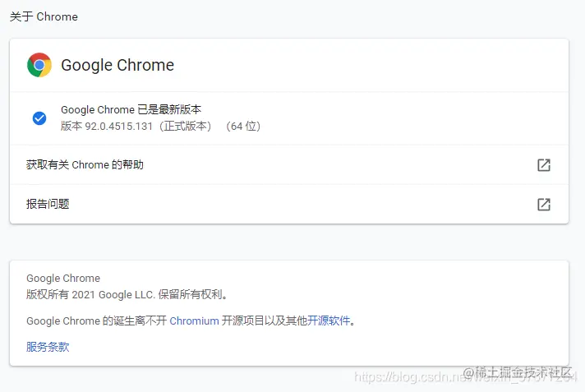Open 获取有关 Chrome 的帮助 row
The width and height of the screenshot is (585, 392).
pyautogui.click(x=289, y=164)
